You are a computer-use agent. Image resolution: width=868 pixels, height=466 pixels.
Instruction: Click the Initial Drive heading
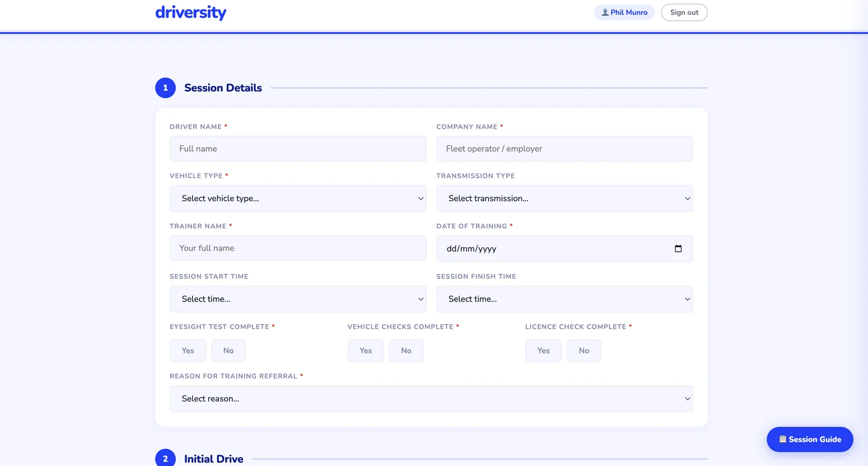point(214,459)
